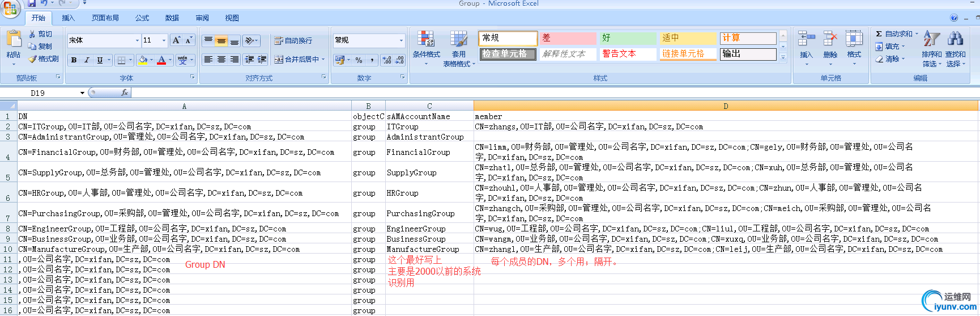Viewport: 980px width, 316px height.
Task: Align text to top
Action: [208, 40]
